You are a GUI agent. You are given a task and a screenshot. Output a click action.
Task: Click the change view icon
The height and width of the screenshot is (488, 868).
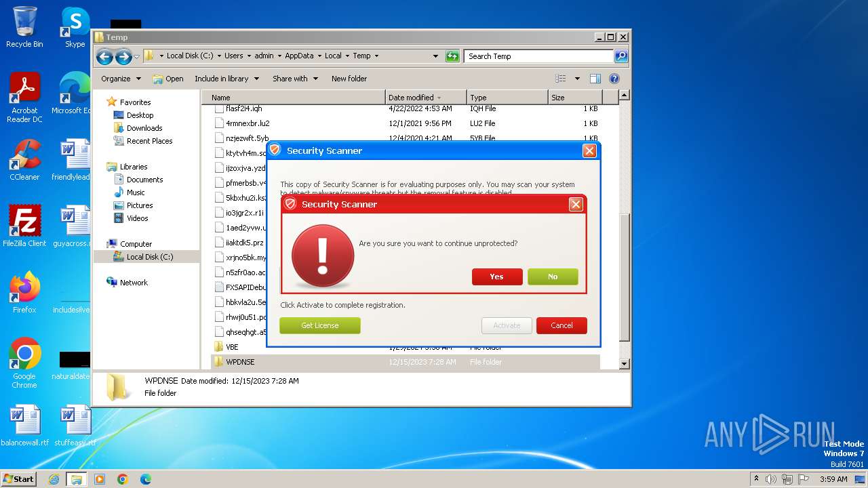point(561,79)
